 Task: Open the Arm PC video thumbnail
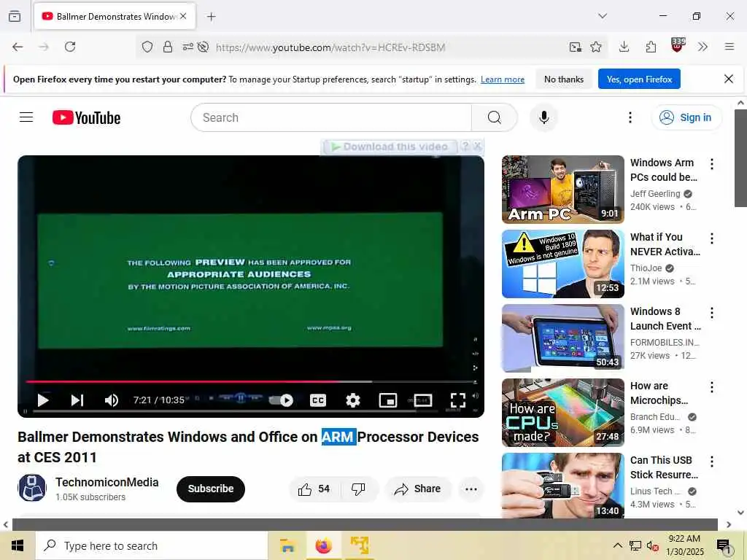point(562,190)
